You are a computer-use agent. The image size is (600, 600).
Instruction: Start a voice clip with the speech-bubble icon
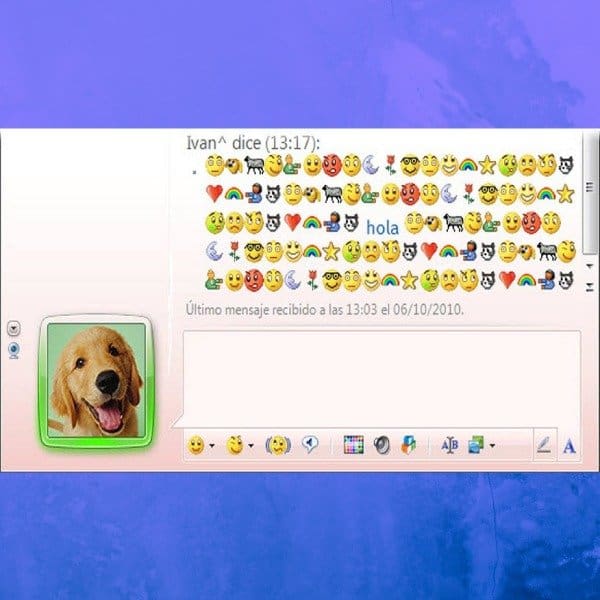click(x=310, y=444)
